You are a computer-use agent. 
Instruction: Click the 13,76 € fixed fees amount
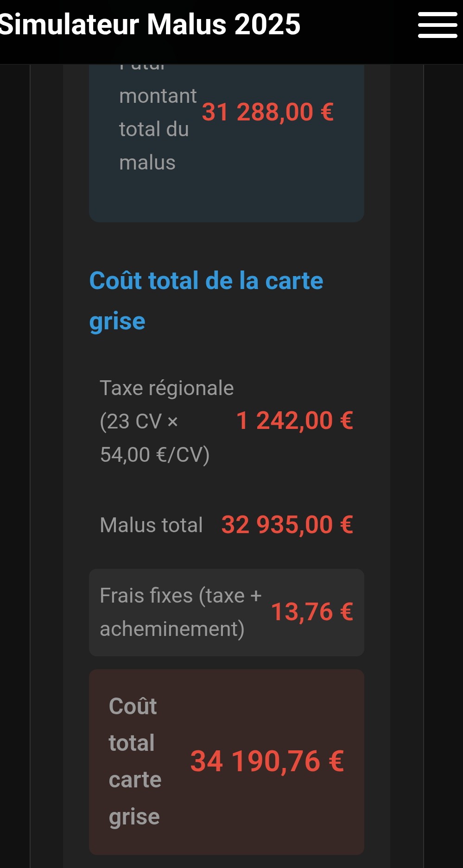[x=311, y=612]
